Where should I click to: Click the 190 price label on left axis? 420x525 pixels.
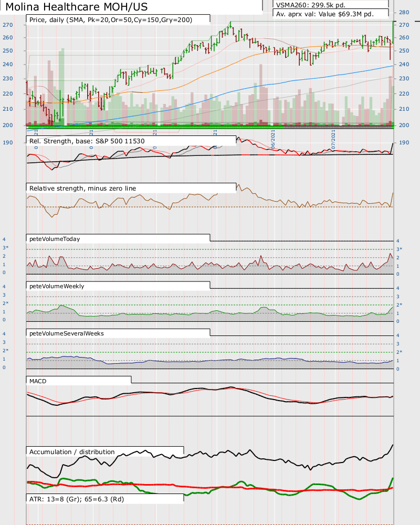[8, 143]
